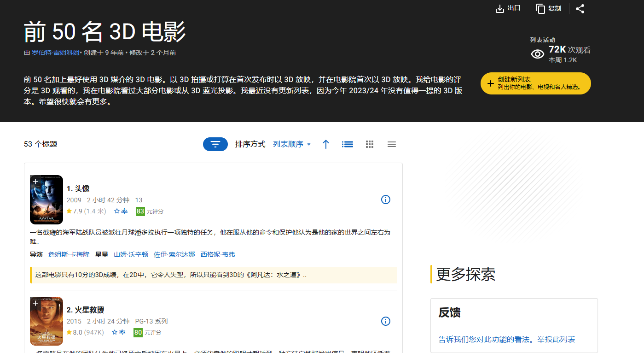Rate 火星救援 with star 率
The height and width of the screenshot is (353, 644).
[x=119, y=332]
